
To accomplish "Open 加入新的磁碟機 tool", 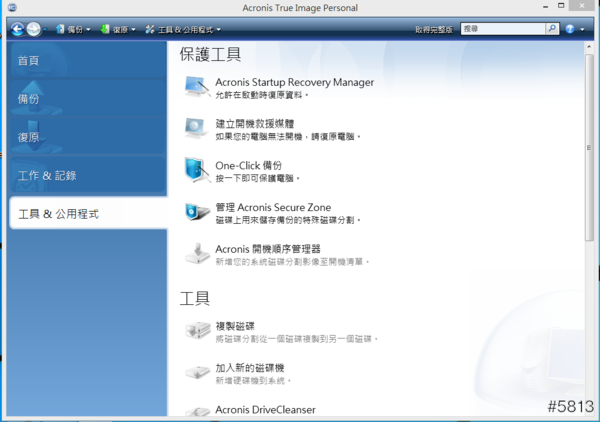I will coord(249,368).
